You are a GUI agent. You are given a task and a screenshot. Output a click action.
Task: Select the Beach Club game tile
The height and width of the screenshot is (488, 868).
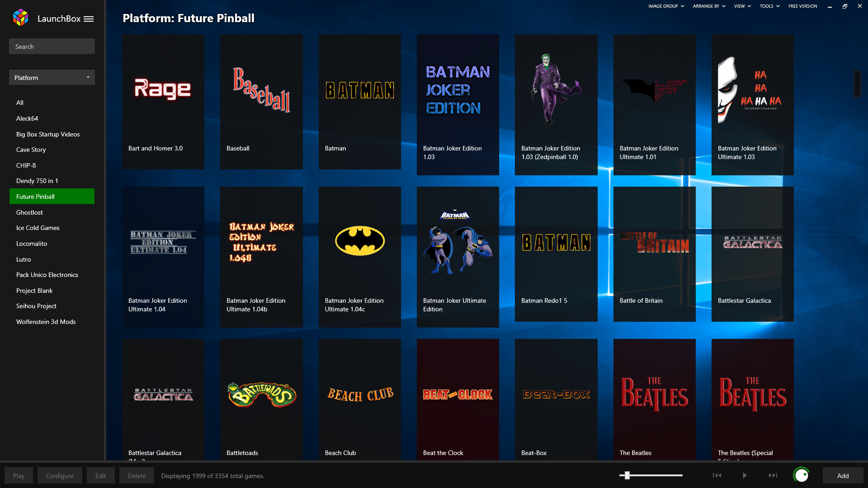(359, 400)
